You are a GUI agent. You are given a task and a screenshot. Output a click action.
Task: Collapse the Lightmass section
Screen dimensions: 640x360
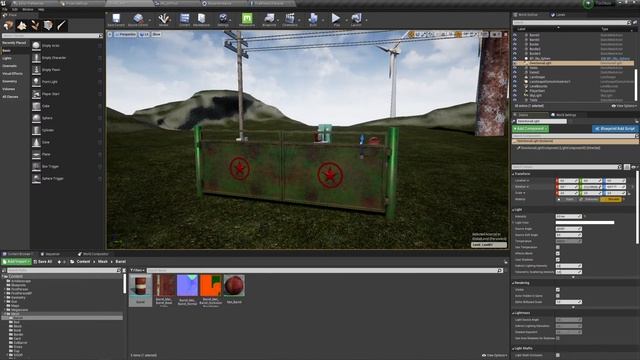coord(513,313)
